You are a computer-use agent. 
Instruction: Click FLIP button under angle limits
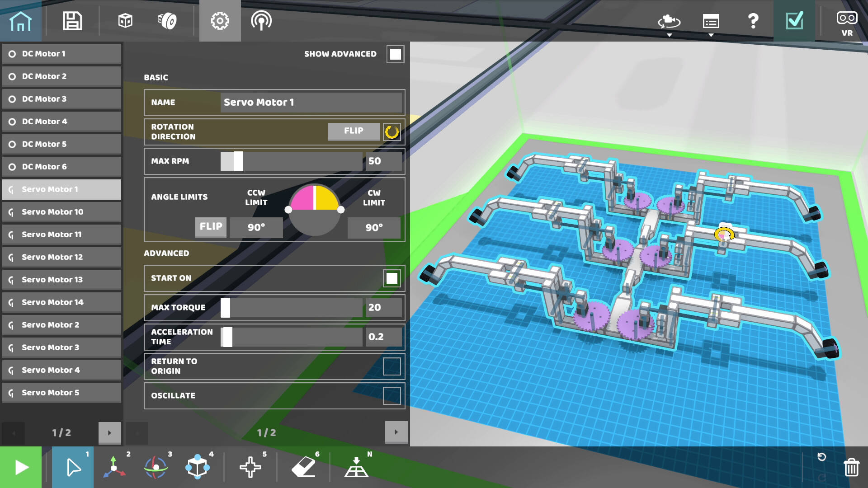coord(211,227)
